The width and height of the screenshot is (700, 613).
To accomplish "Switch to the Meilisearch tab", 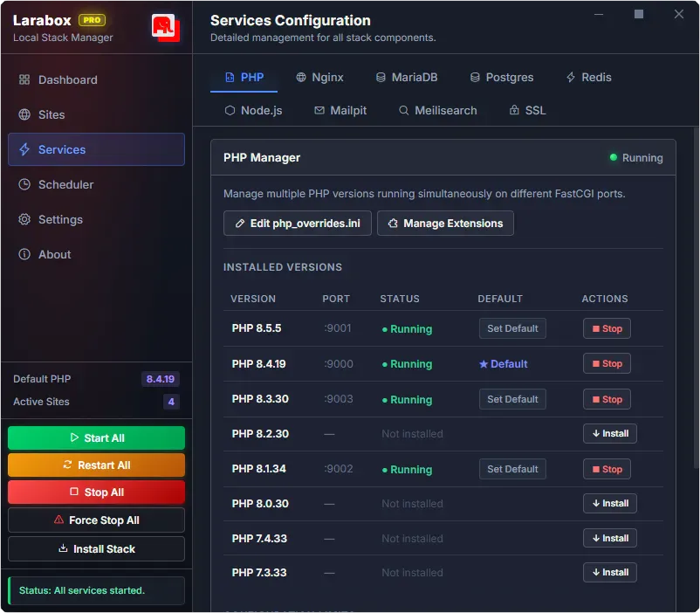I will point(437,110).
